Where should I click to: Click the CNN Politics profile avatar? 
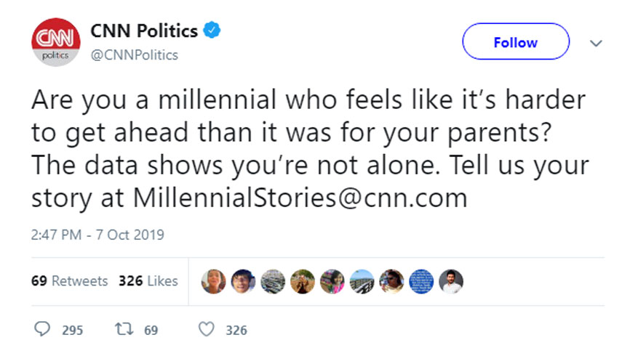55,43
